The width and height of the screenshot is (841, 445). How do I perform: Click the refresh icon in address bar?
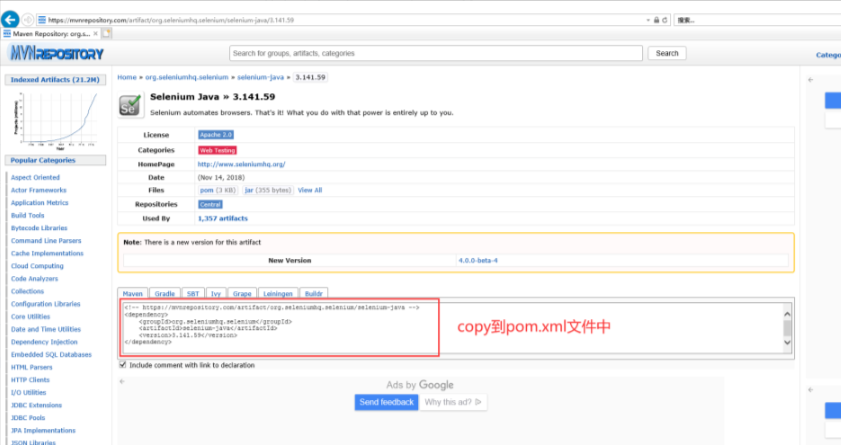[665, 20]
